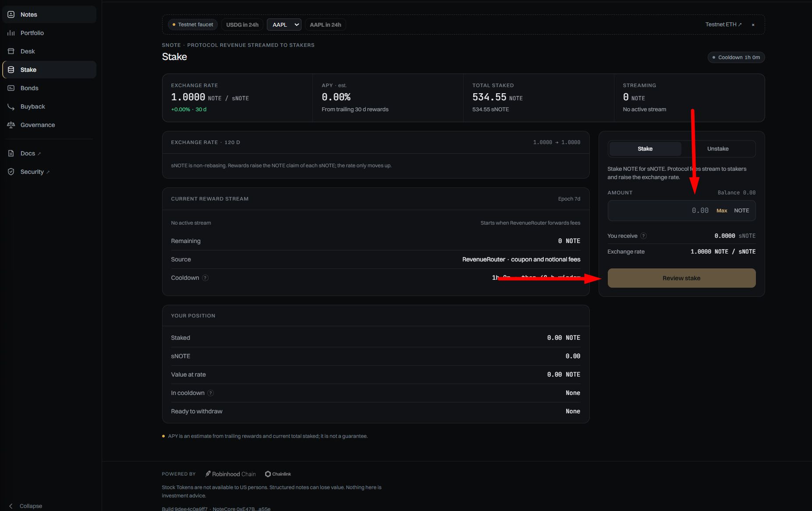Click the Robinhood Chain logo in footer
Screen dimensions: 812x511
pyautogui.click(x=230, y=474)
